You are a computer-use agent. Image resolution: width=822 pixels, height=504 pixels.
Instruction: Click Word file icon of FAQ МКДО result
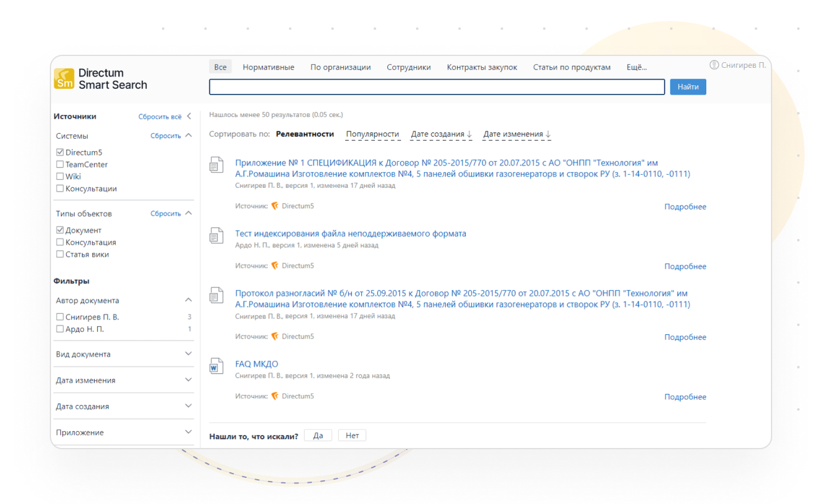[x=216, y=366]
